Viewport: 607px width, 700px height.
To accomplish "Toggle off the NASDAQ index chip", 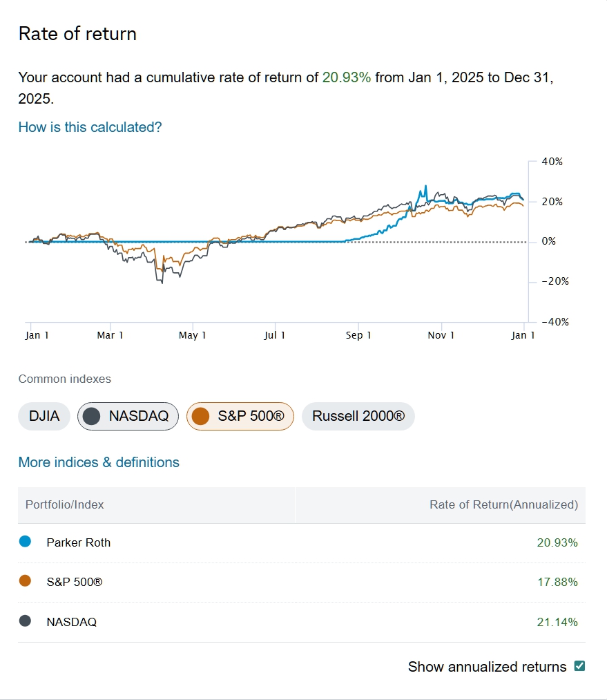I will point(128,416).
